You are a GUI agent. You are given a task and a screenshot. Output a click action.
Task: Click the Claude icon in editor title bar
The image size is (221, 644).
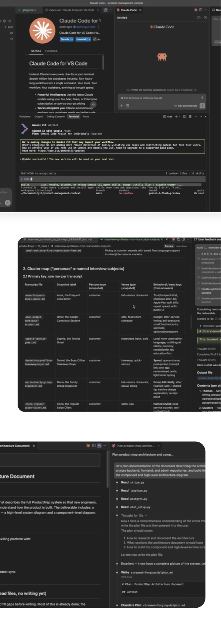pyautogui.click(x=196, y=10)
